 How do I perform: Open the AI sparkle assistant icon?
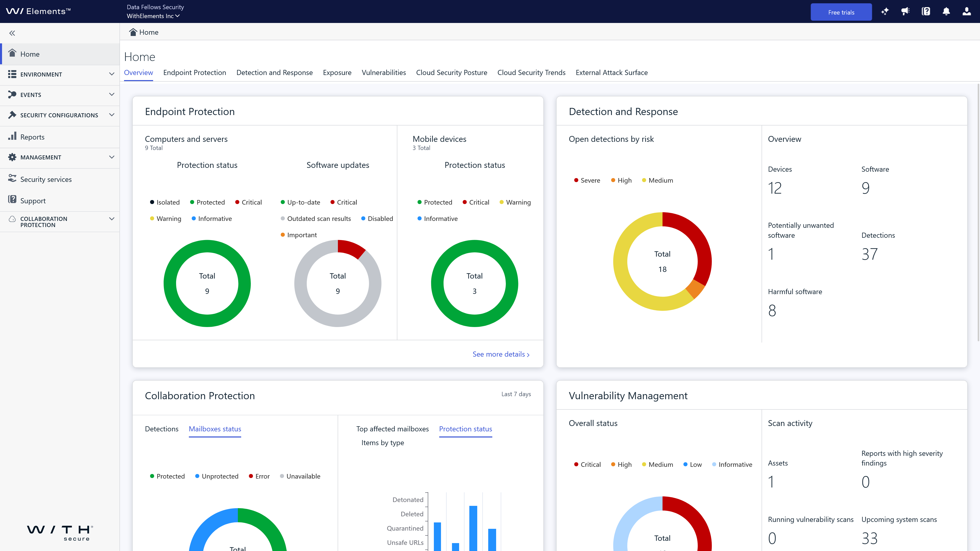pyautogui.click(x=885, y=11)
